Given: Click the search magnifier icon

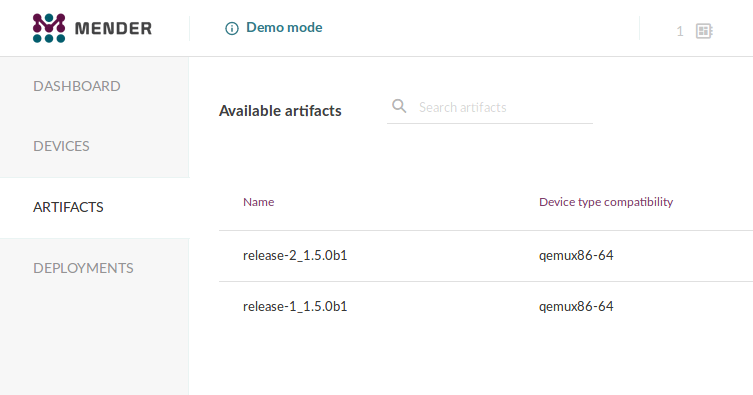Looking at the screenshot, I should (x=399, y=106).
